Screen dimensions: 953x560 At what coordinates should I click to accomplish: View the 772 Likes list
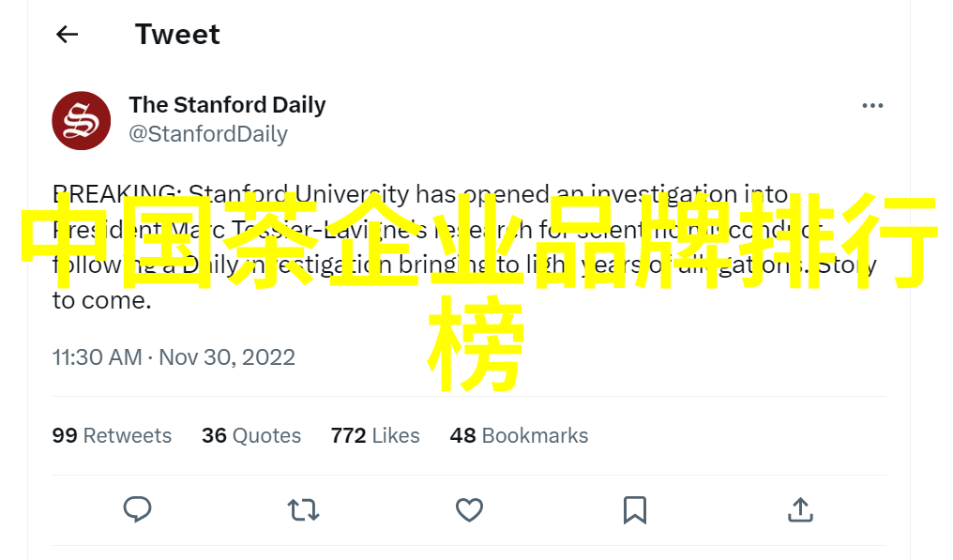click(374, 436)
